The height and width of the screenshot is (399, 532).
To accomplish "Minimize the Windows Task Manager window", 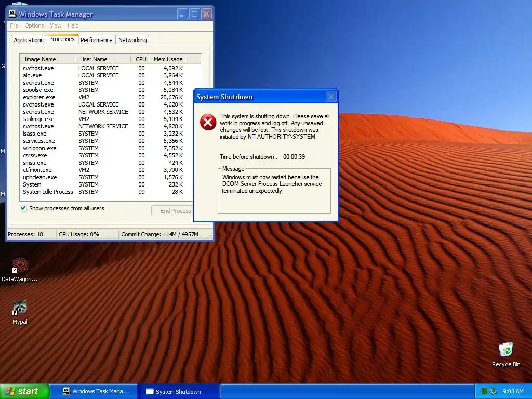I will point(182,14).
